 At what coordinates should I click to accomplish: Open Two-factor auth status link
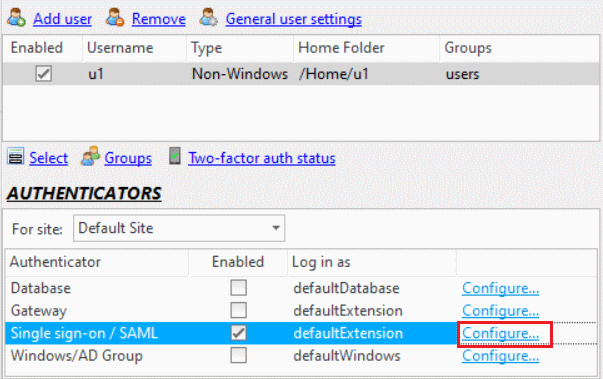262,158
